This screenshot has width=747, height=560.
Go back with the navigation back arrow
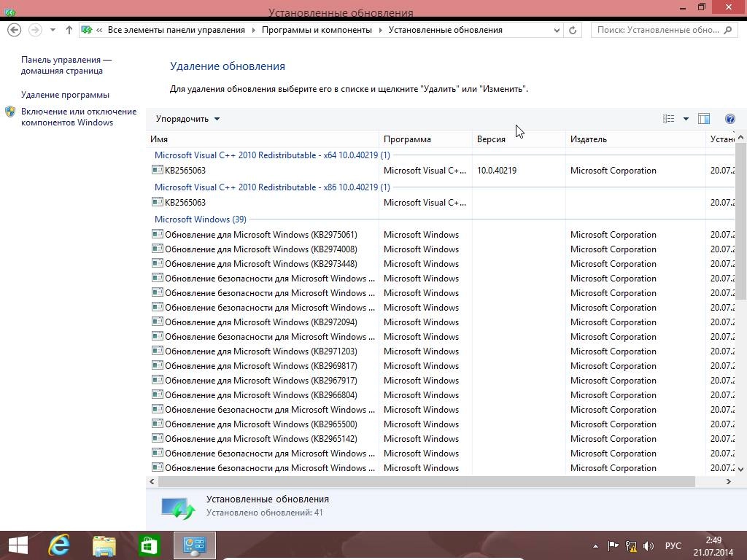(15, 30)
